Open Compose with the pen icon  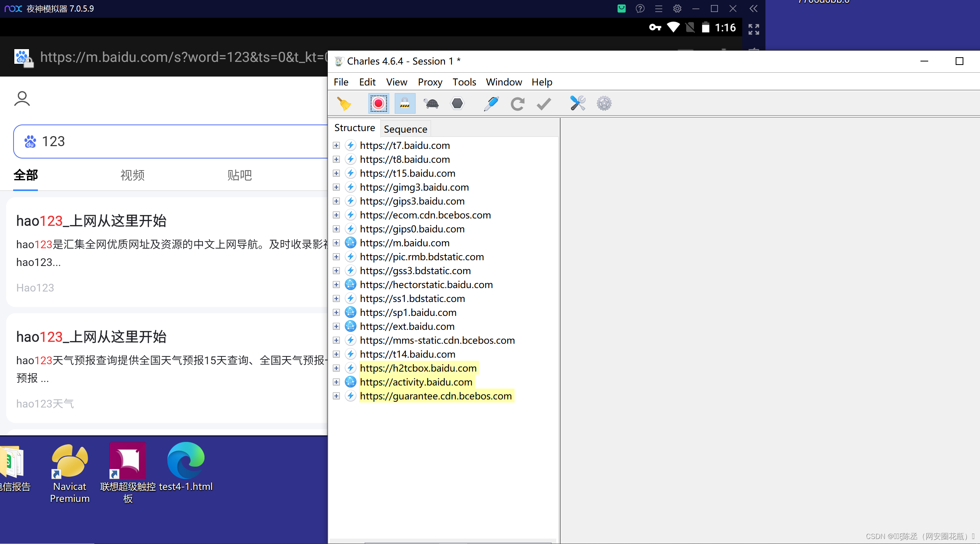[x=491, y=104]
